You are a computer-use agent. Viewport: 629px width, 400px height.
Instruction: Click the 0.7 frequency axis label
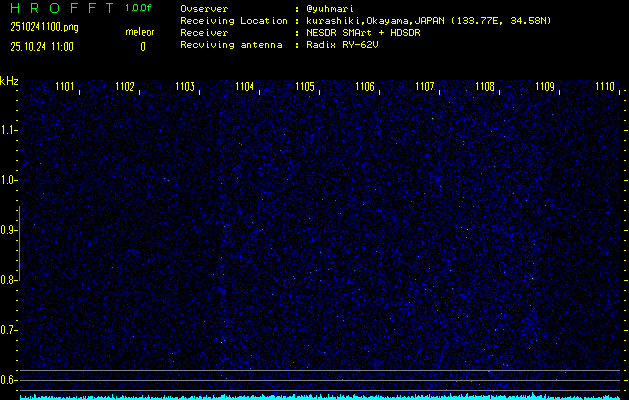[9, 330]
